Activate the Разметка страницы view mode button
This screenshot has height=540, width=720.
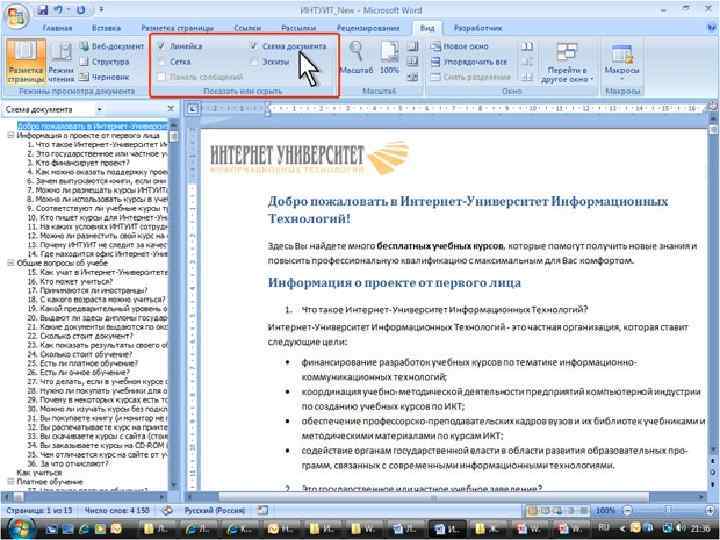[x=27, y=62]
